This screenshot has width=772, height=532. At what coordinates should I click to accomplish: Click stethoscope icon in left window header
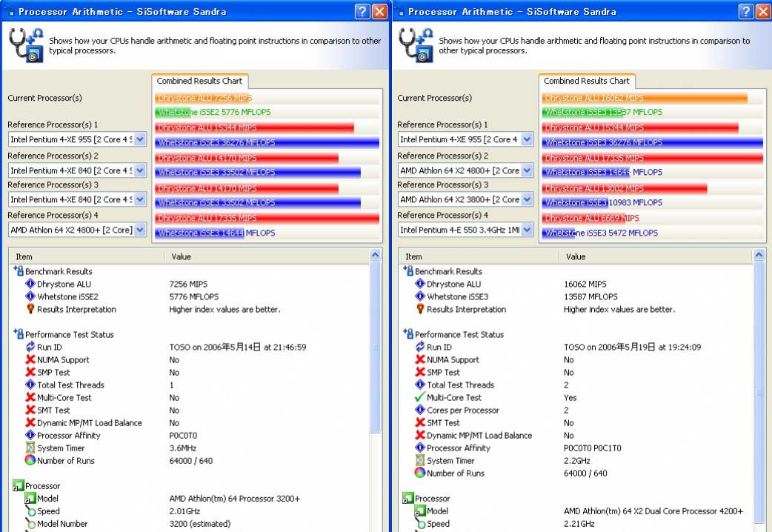pyautogui.click(x=27, y=45)
